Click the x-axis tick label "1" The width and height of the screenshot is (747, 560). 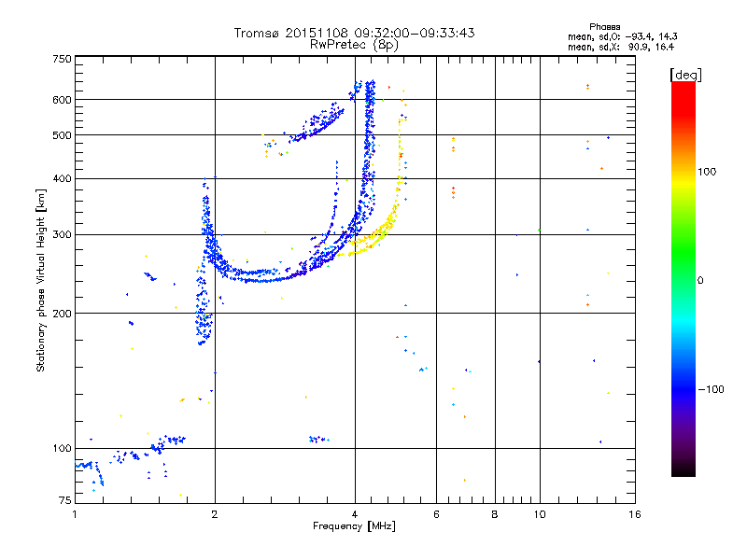tap(75, 514)
